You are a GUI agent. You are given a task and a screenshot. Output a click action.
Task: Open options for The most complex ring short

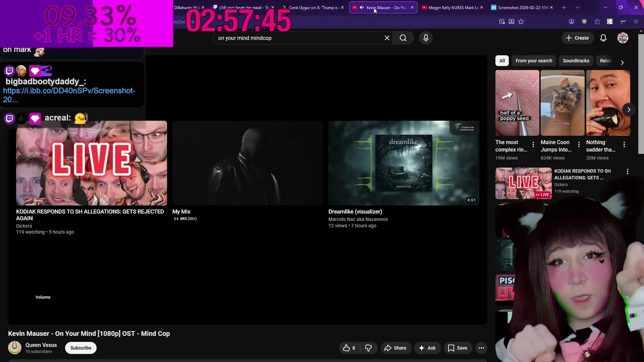pyautogui.click(x=533, y=144)
